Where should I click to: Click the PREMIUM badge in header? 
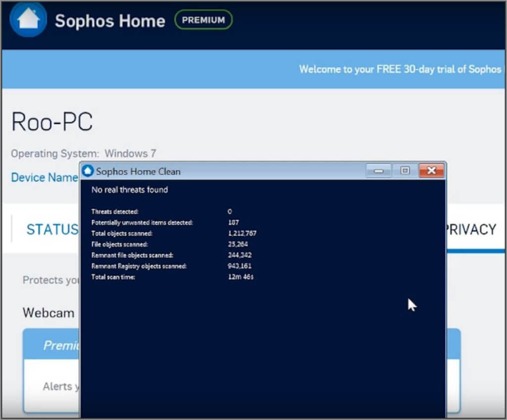(203, 20)
